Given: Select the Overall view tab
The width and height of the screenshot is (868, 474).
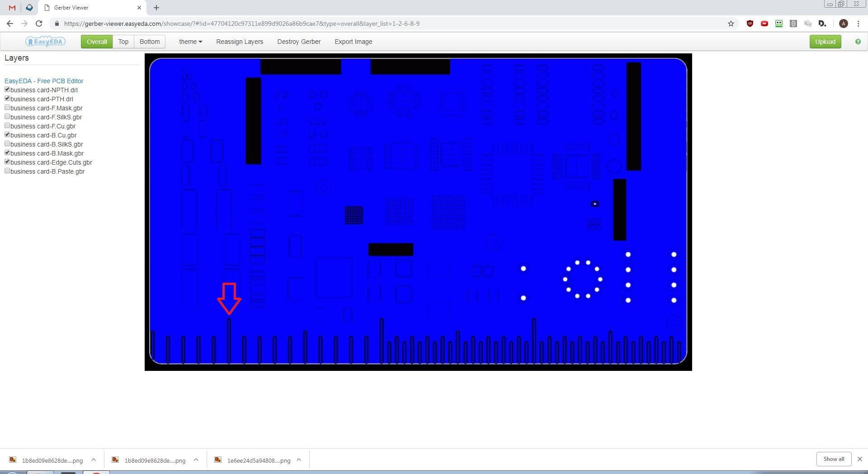Looking at the screenshot, I should point(97,42).
